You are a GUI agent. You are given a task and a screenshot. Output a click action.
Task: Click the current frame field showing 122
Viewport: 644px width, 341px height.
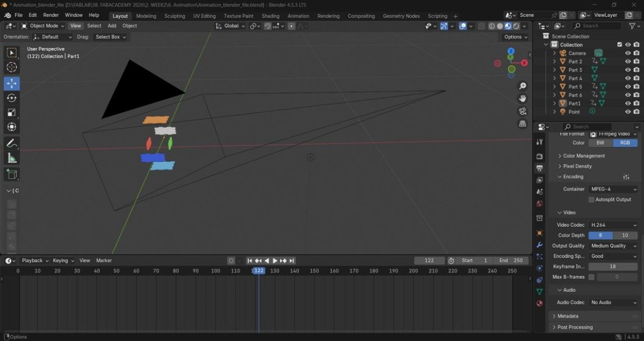429,261
